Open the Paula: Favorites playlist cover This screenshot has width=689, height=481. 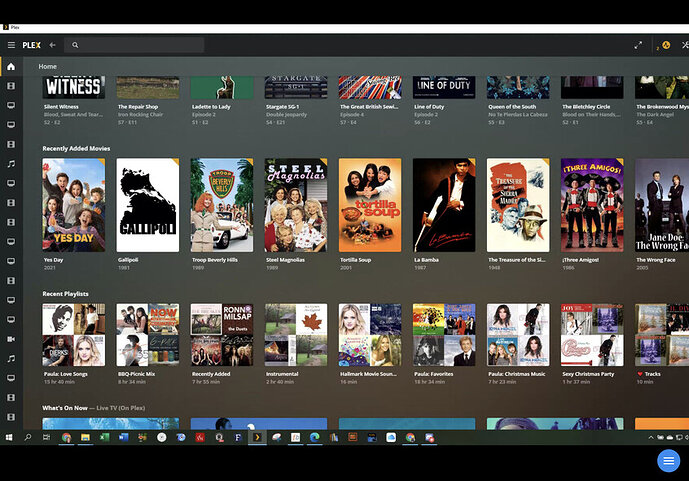[x=444, y=335]
